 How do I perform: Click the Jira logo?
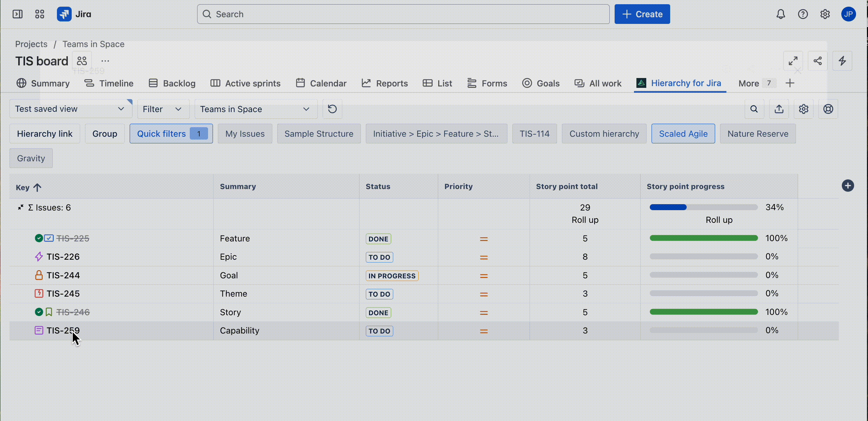click(x=74, y=14)
